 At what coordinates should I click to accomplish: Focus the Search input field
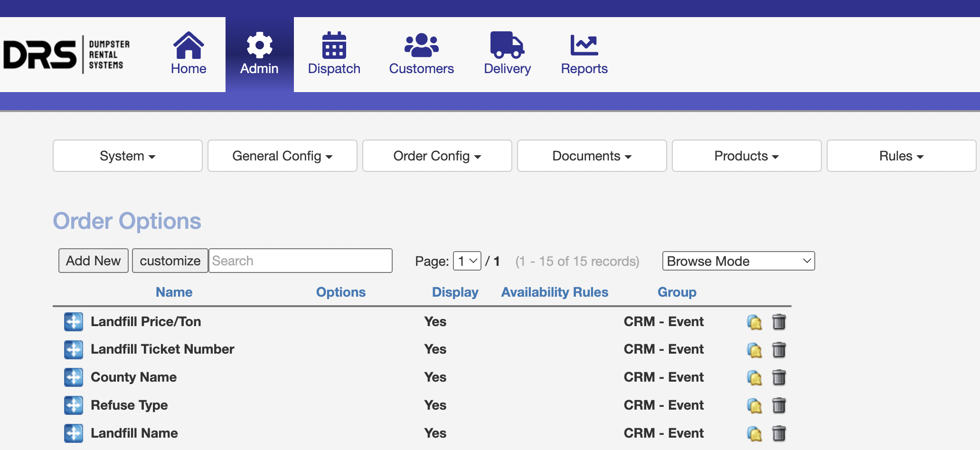(x=300, y=261)
